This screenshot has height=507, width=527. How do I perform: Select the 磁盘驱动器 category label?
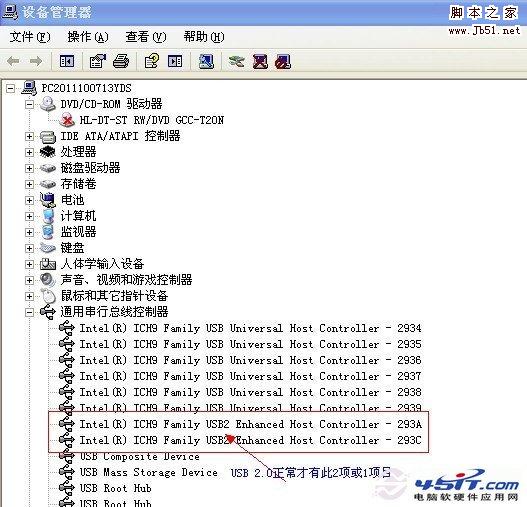point(90,168)
